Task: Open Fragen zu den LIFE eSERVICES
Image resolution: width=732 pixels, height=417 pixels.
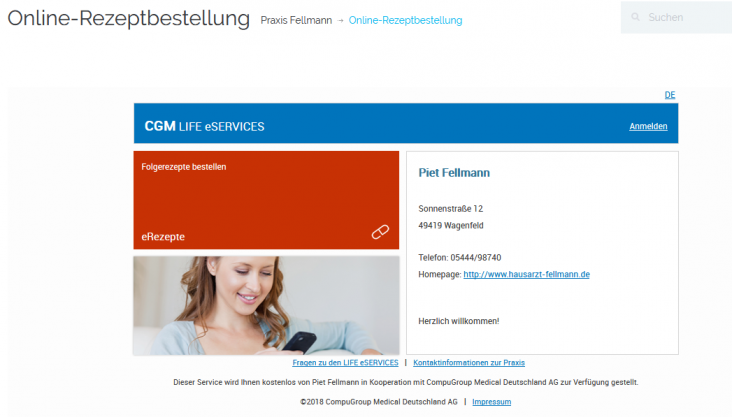Action: click(345, 362)
